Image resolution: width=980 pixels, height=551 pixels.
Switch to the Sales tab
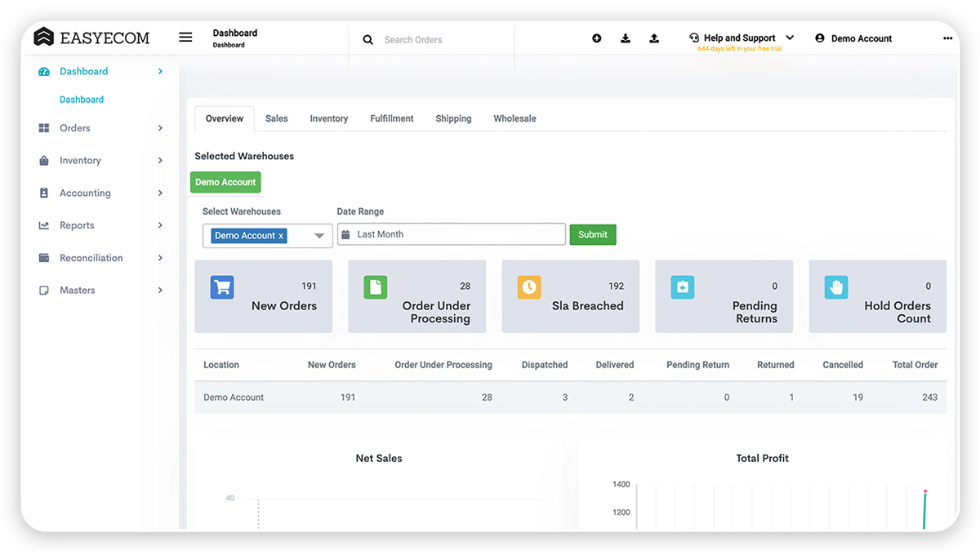tap(276, 118)
